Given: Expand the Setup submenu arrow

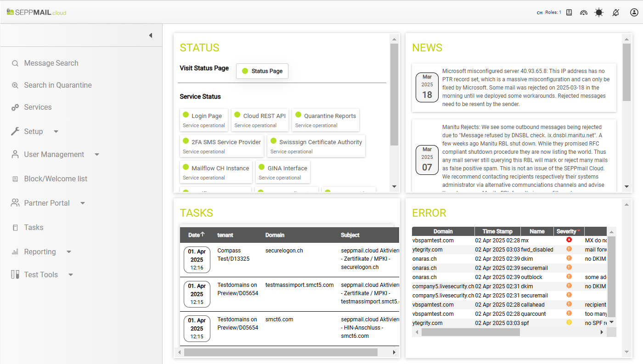Looking at the screenshot, I should coord(56,132).
